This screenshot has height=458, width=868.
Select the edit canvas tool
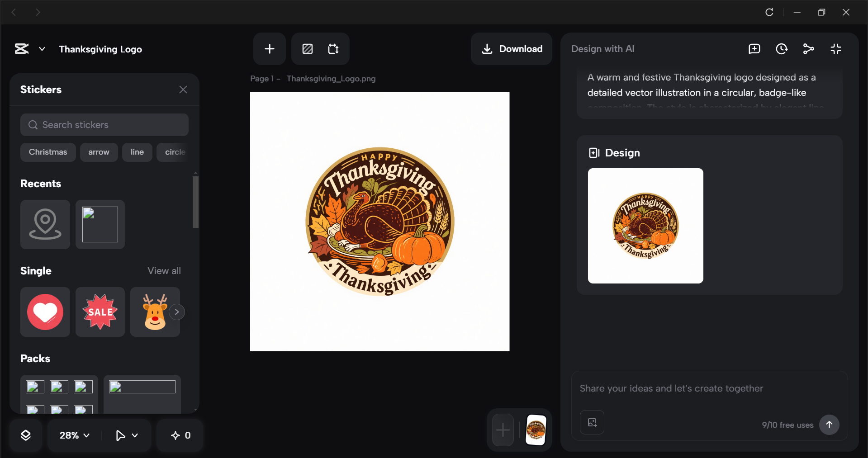pos(307,48)
